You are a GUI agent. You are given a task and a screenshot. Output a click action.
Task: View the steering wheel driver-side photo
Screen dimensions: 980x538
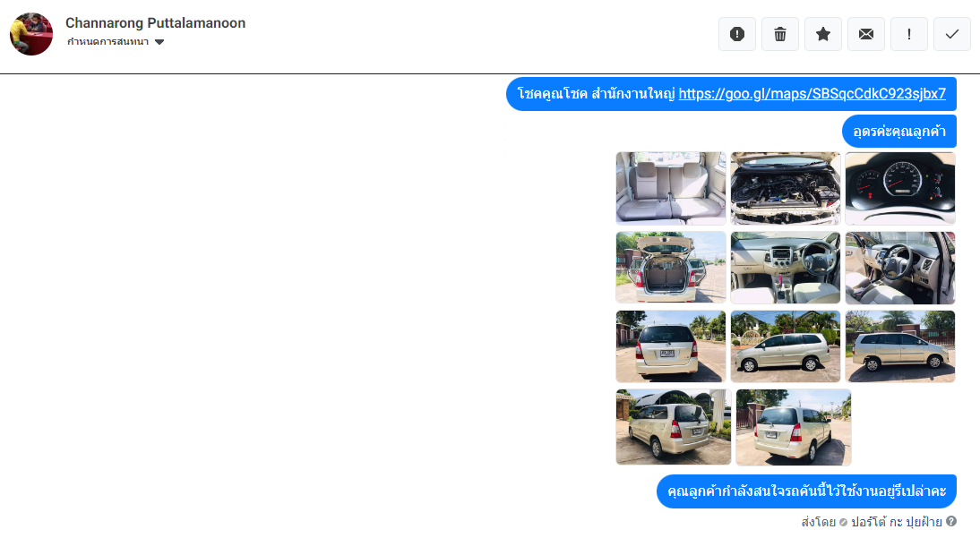coord(900,268)
